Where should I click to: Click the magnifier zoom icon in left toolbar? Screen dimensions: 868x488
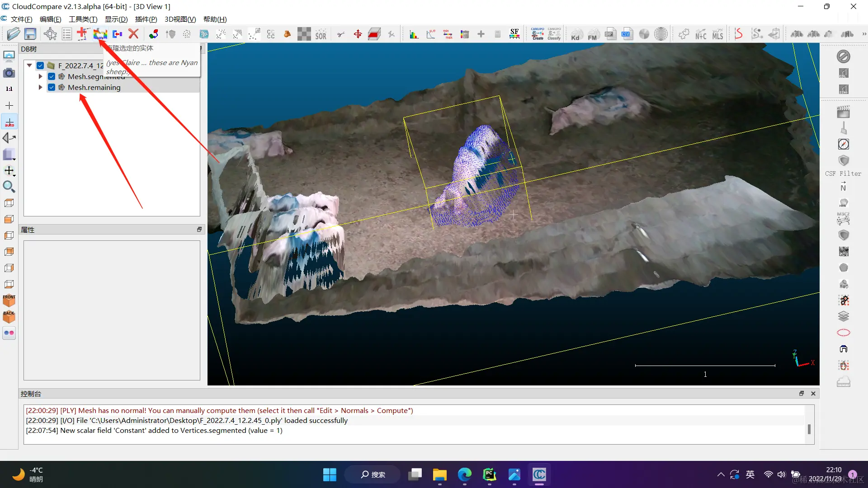(x=9, y=187)
